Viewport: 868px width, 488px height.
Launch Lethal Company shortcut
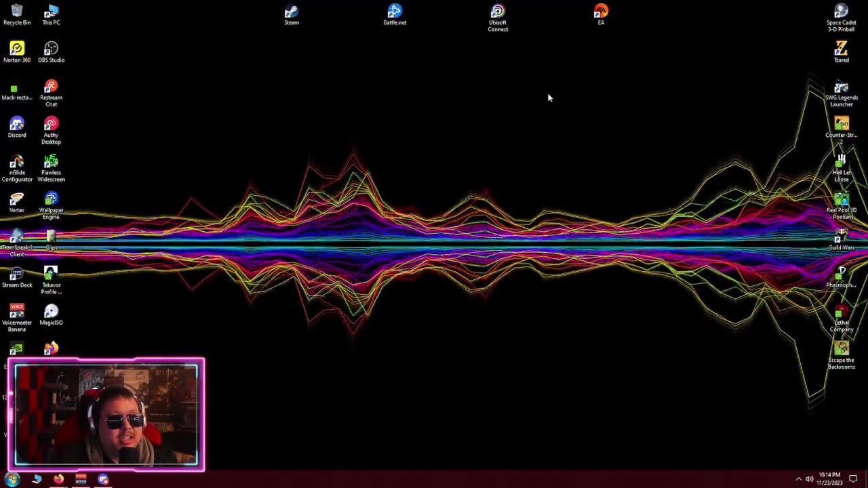tap(841, 317)
